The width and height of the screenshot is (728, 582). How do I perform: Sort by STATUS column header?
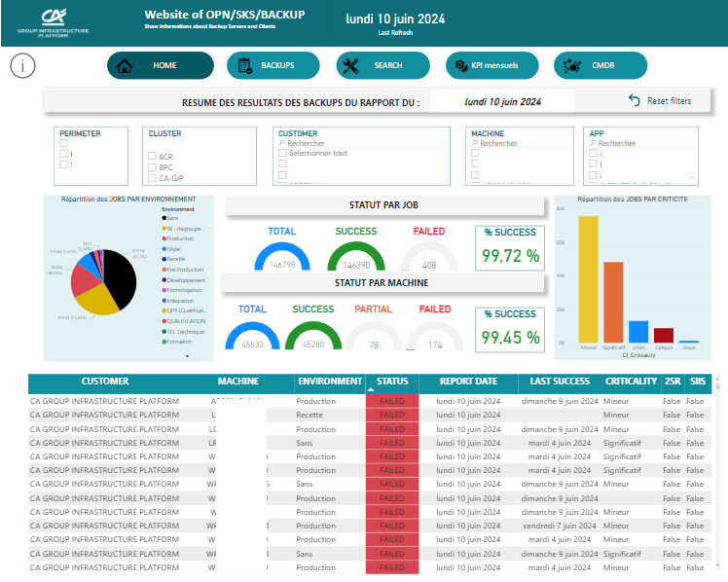point(392,382)
